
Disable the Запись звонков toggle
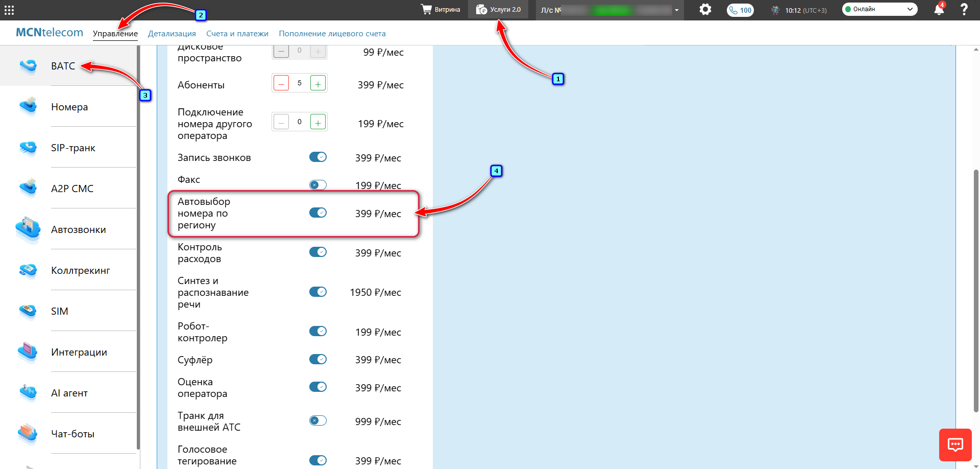317,157
